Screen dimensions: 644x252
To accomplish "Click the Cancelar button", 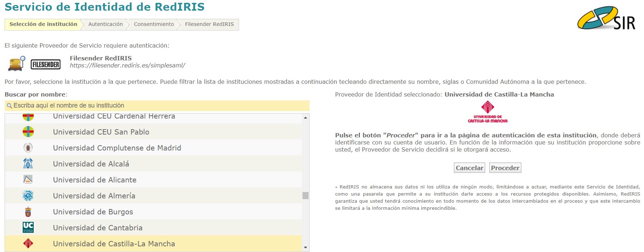I will tap(470, 168).
